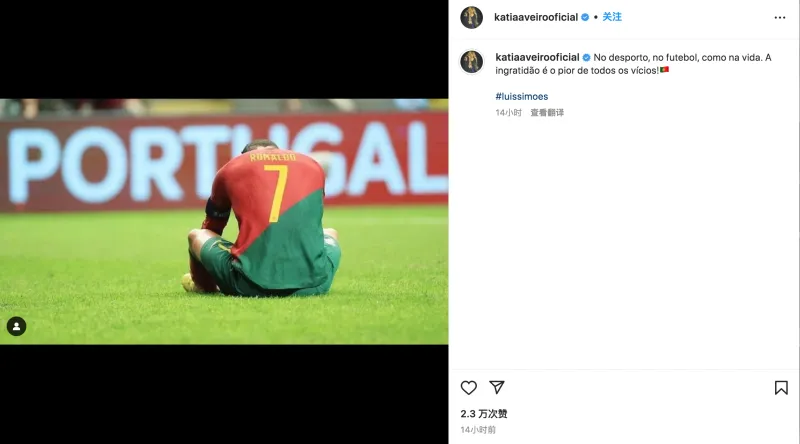View translation via 查看翻译
Viewport: 800px width, 444px height.
coord(547,112)
